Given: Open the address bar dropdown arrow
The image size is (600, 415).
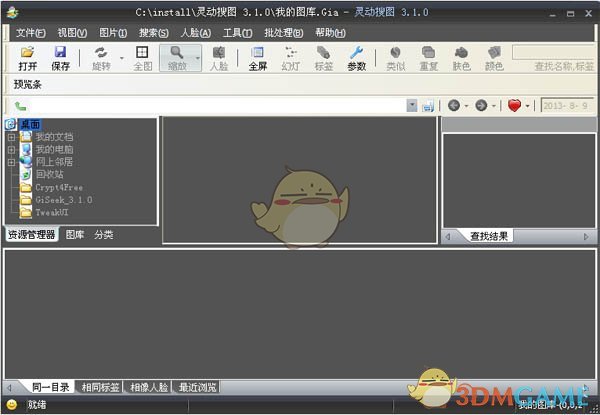Looking at the screenshot, I should [x=412, y=106].
